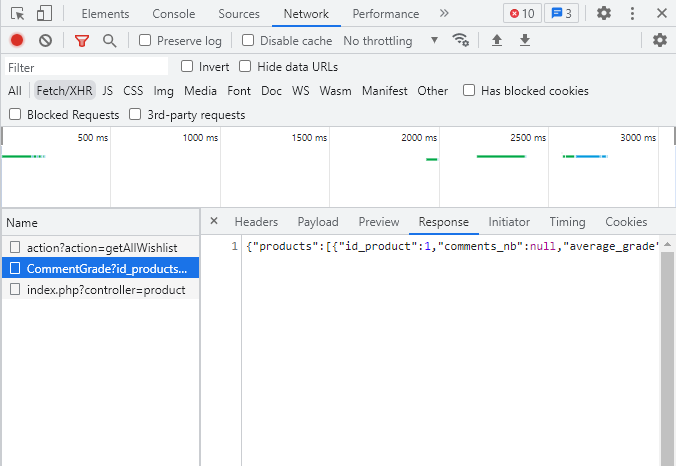Stop recording network log
This screenshot has width=676, height=466.
pos(17,40)
